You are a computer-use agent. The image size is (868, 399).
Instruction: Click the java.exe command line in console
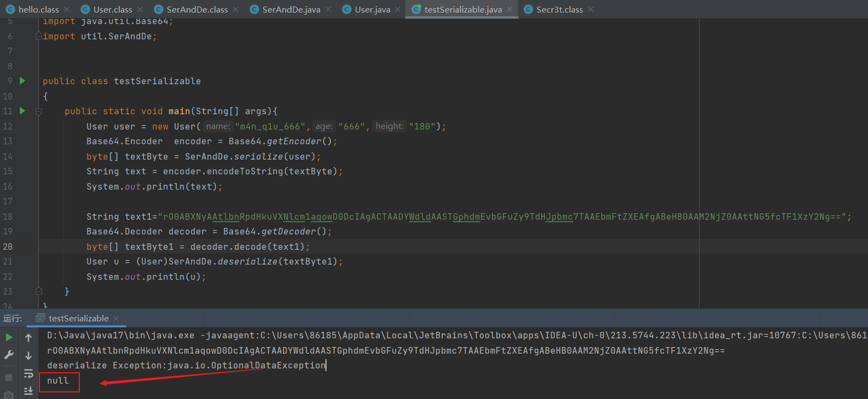[x=457, y=336]
